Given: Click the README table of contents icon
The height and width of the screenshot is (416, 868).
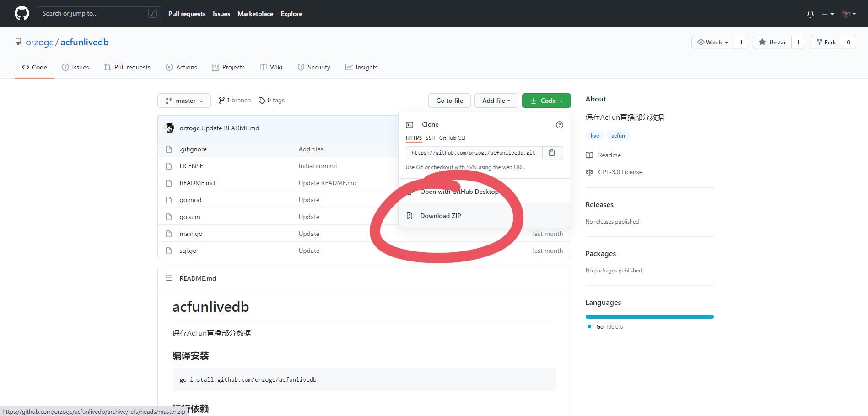Looking at the screenshot, I should click(x=169, y=278).
